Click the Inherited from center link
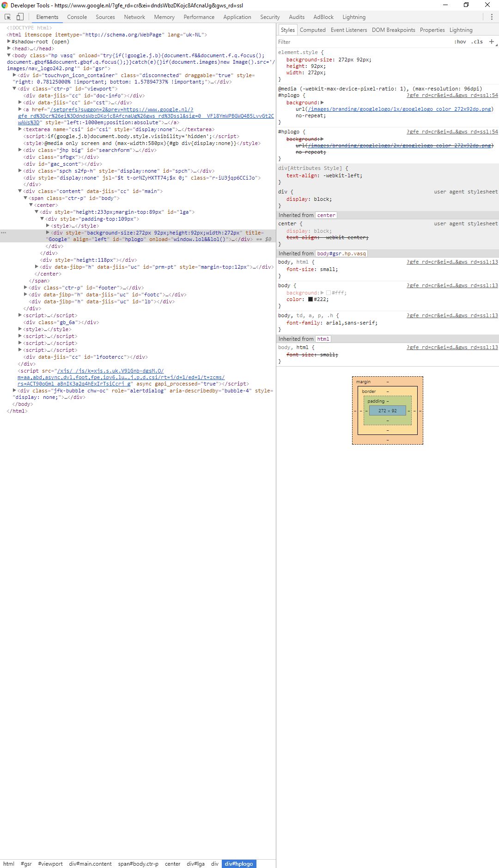This screenshot has height=868, width=499. click(326, 215)
